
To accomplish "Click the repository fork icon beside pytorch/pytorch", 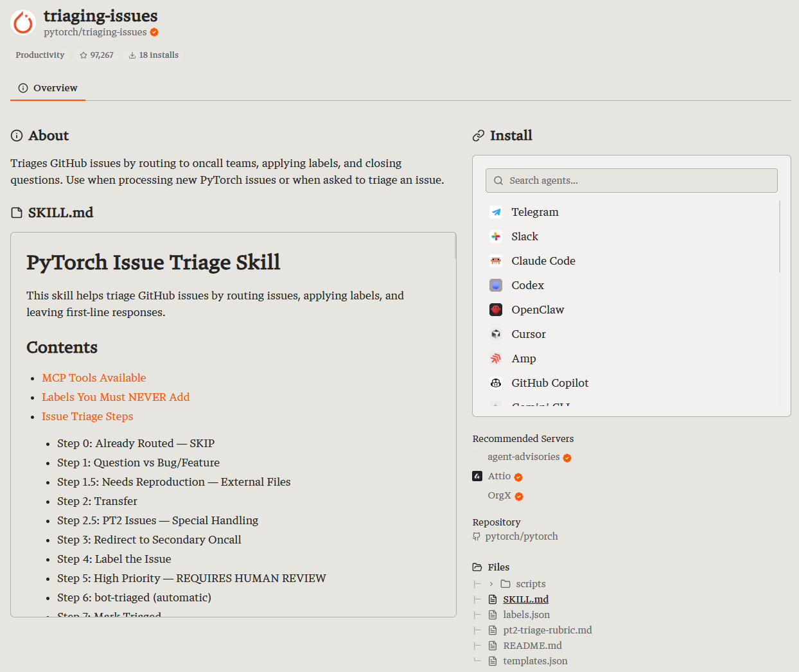I will (477, 536).
